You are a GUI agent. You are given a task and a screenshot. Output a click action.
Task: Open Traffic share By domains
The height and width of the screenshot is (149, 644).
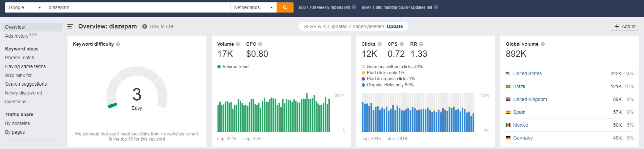(17, 123)
